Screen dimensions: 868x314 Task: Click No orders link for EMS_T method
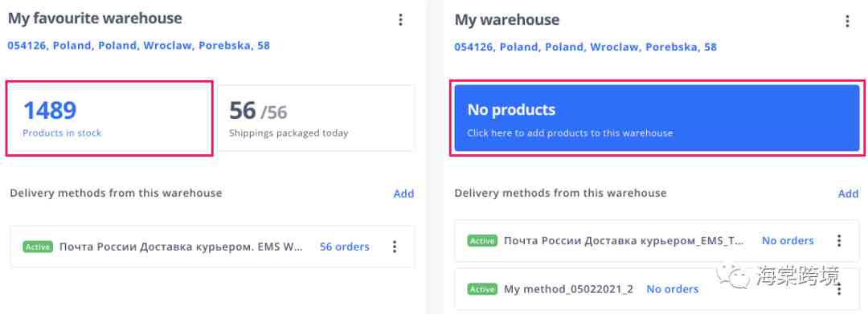tap(788, 240)
